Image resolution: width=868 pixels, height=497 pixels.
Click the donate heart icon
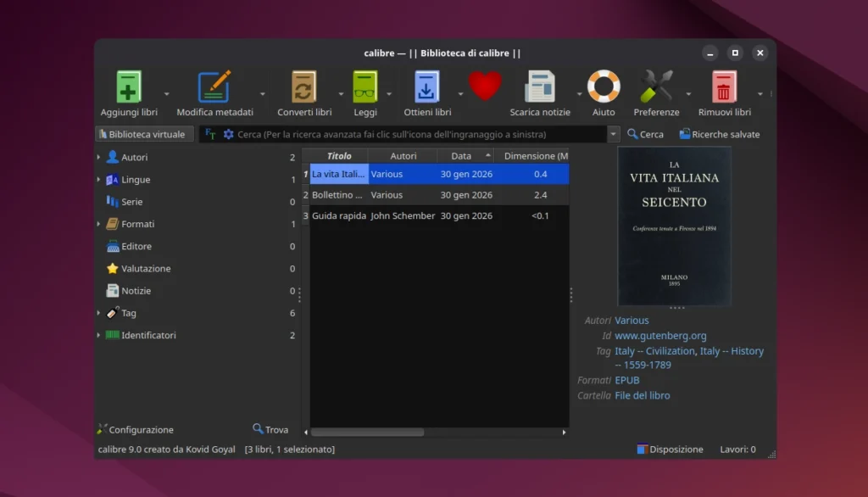(x=484, y=86)
